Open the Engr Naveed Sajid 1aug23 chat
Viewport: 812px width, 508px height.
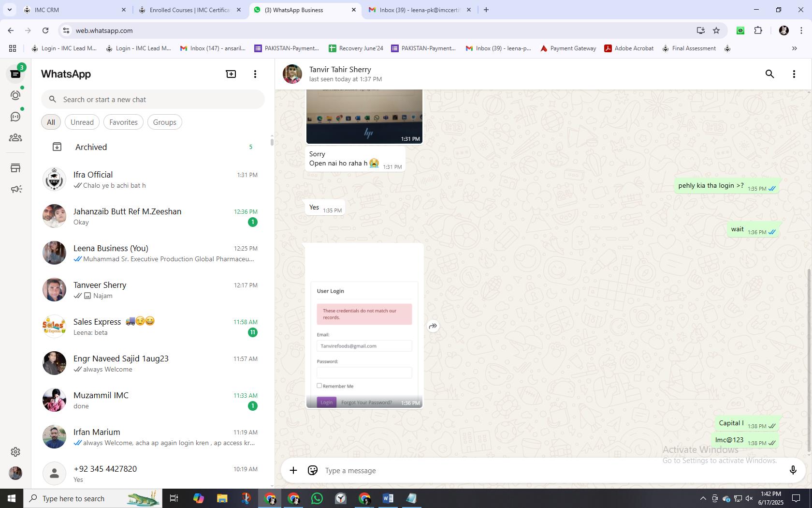(x=153, y=363)
